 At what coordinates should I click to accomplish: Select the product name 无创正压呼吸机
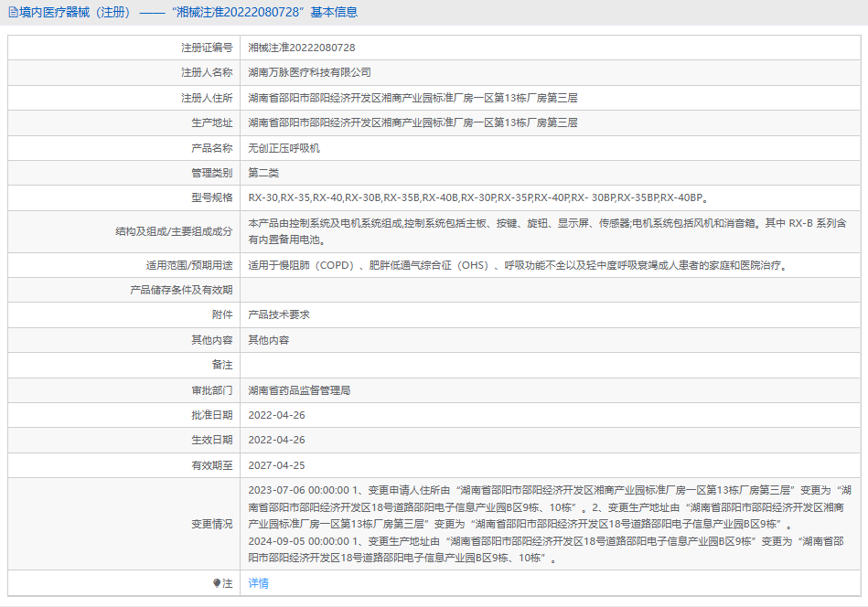coord(284,148)
